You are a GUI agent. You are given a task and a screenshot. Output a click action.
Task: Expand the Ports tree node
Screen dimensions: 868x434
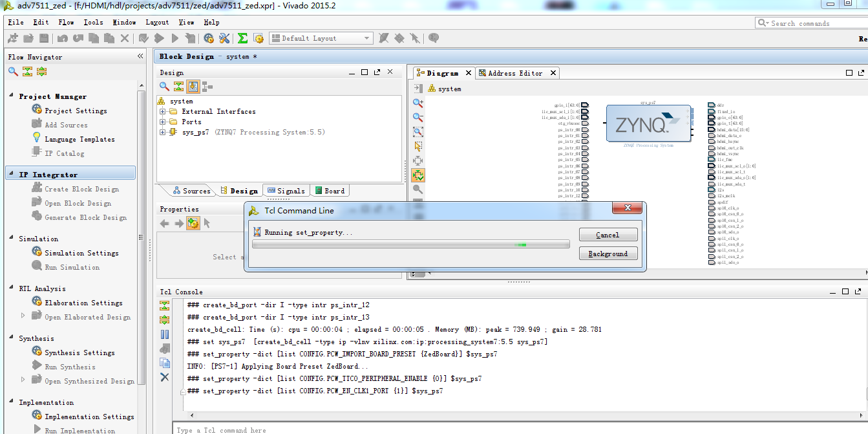[163, 122]
